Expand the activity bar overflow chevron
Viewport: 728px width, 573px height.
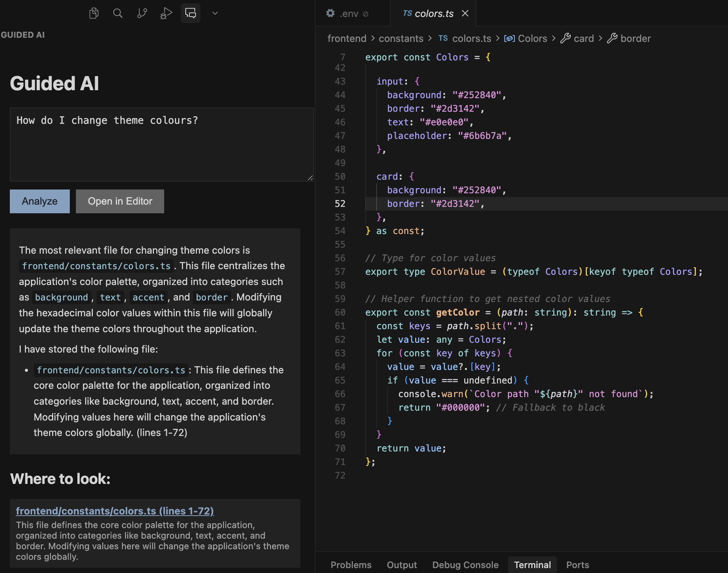click(215, 14)
